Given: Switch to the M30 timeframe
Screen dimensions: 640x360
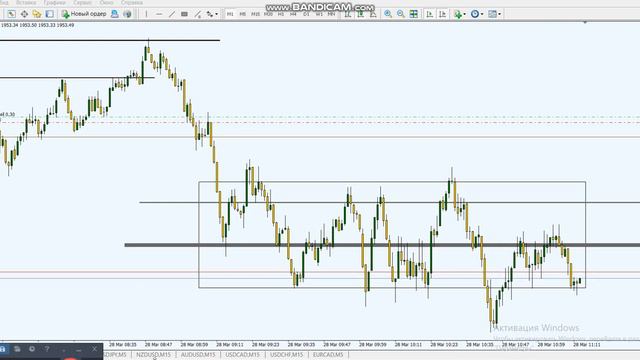Looking at the screenshot, I should click(268, 14).
